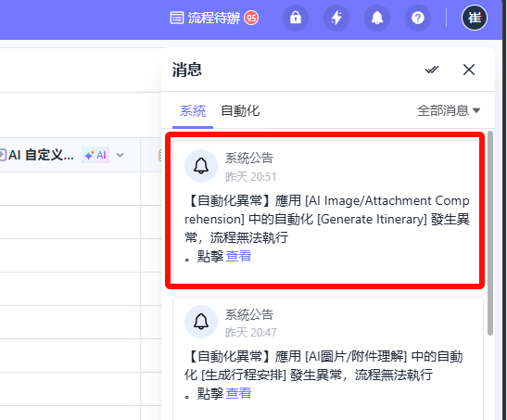Screen dimensions: 507x420
Task: Click the message panel scrollbar
Action: tap(490, 233)
